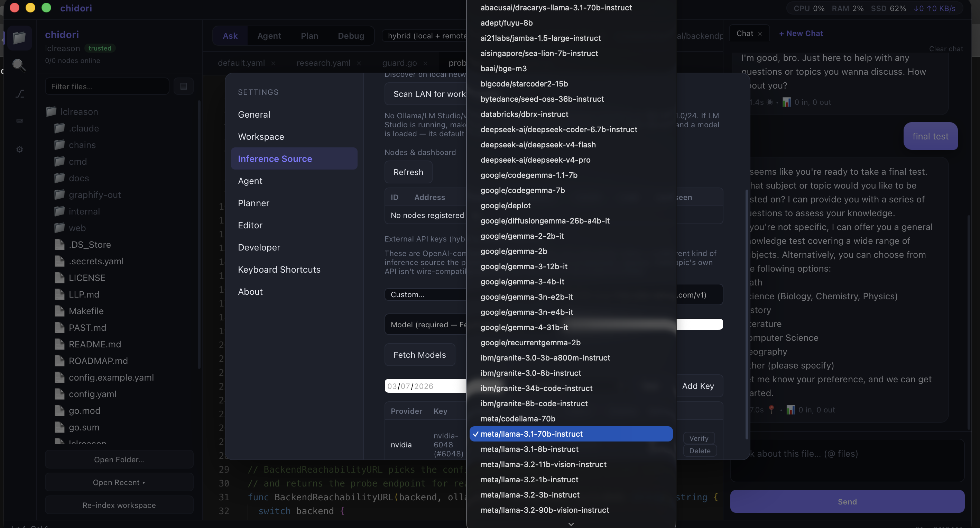
Task: Open the 03/07/2026 date picker field
Action: pyautogui.click(x=425, y=386)
